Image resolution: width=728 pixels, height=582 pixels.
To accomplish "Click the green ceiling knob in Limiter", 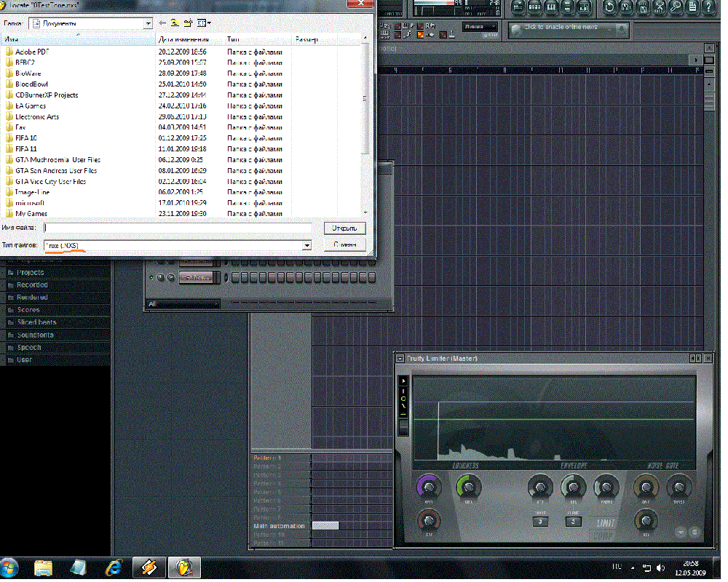I will point(468,487).
